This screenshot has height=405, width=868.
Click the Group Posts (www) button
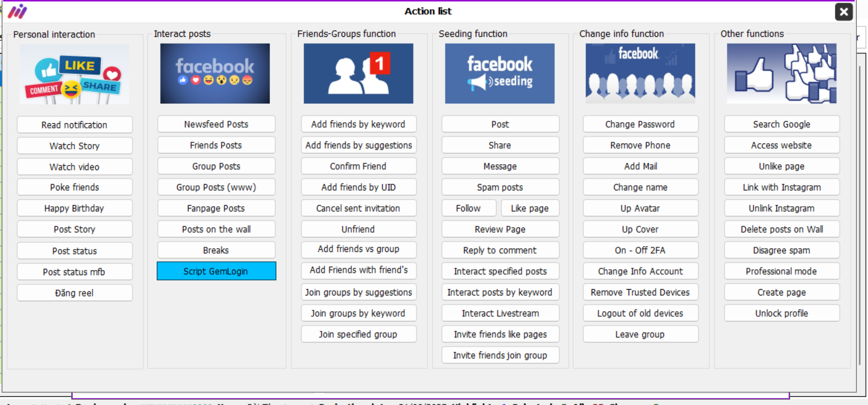tap(216, 187)
